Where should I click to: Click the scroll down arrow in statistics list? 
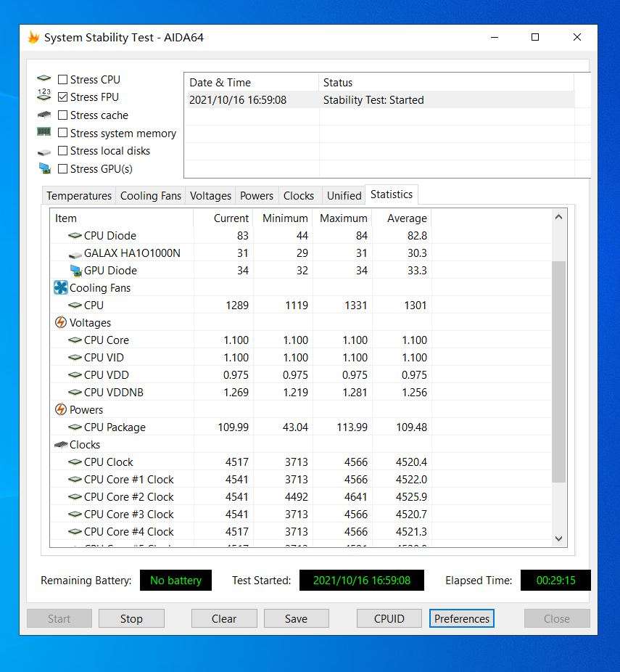(x=558, y=538)
